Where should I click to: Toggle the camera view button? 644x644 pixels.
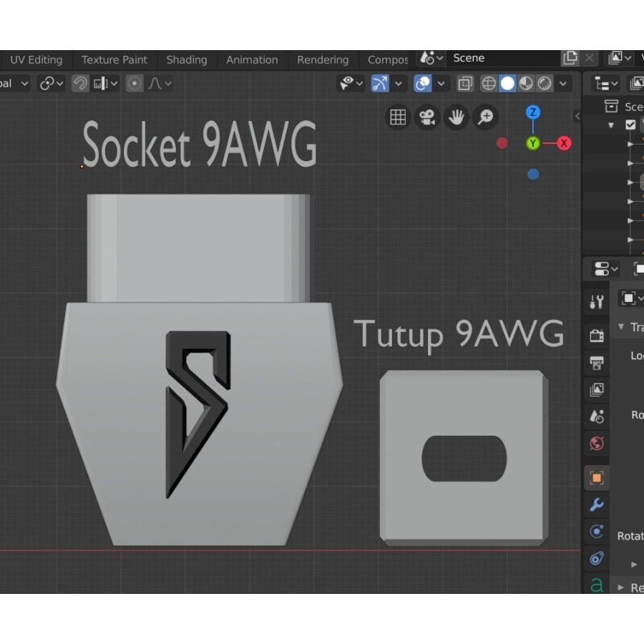(428, 117)
